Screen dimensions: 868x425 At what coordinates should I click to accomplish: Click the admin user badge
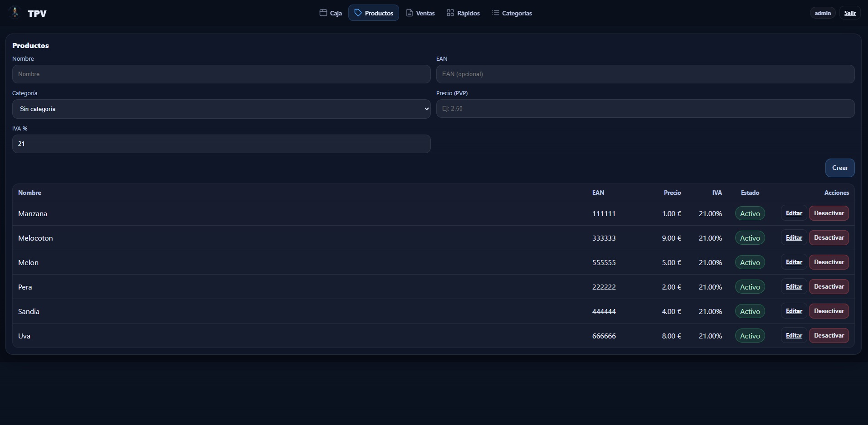coord(822,13)
